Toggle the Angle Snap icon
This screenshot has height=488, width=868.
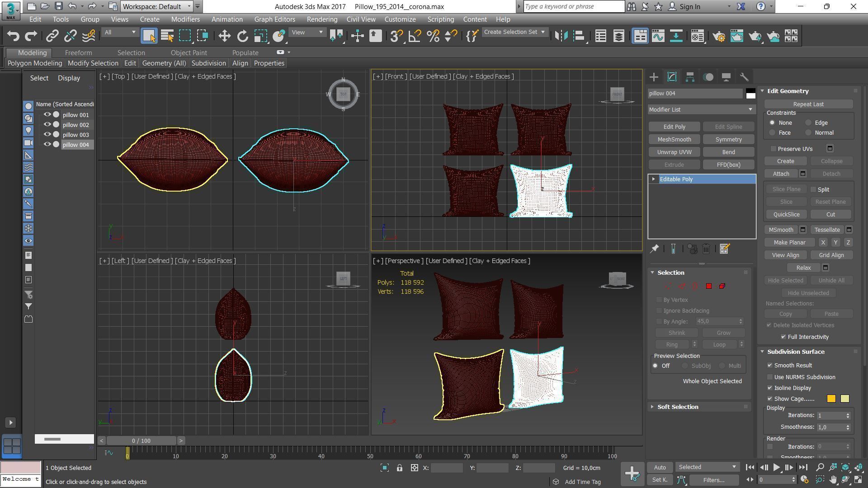(x=415, y=36)
